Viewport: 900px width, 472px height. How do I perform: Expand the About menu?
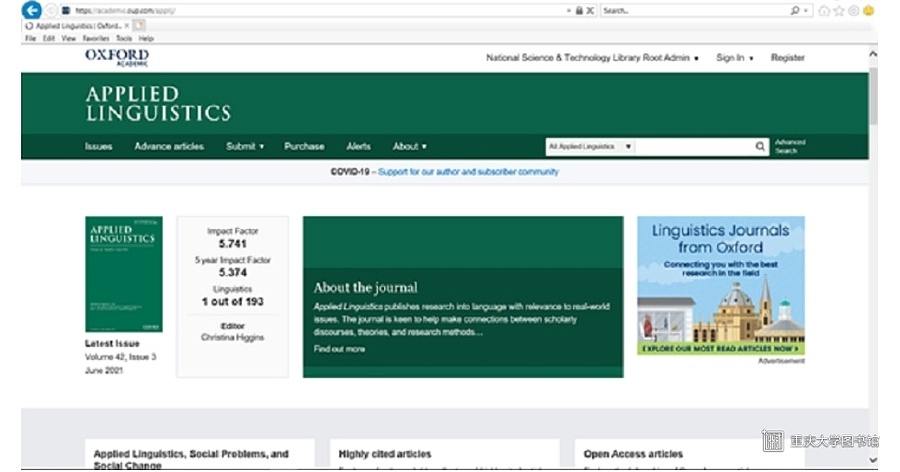pos(410,146)
